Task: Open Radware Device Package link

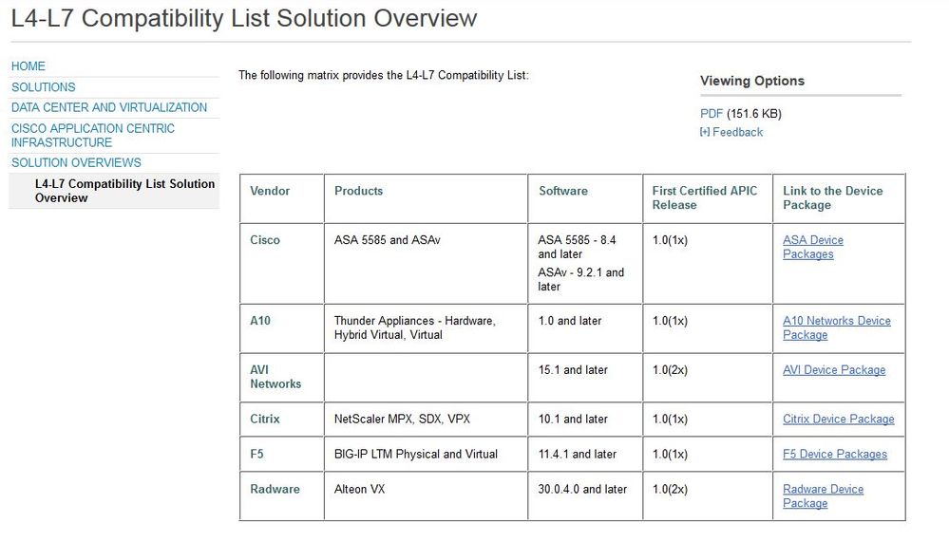Action: pyautogui.click(x=823, y=496)
